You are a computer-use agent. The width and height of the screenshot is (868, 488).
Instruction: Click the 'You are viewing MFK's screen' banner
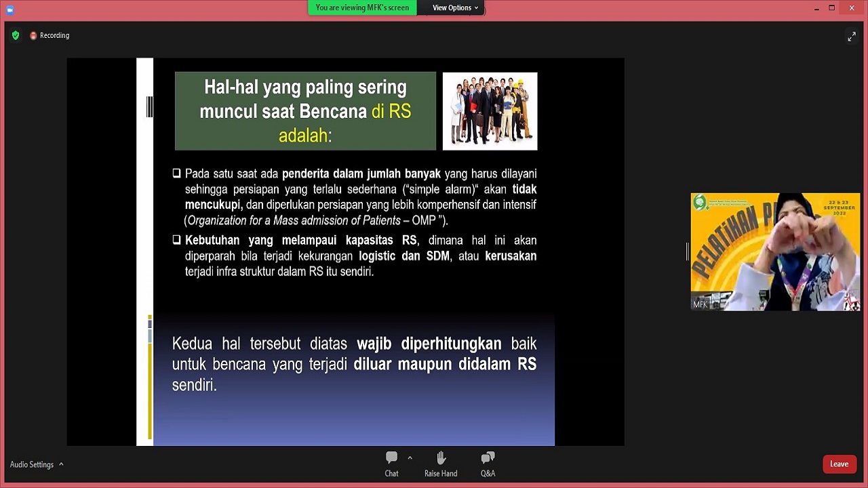point(362,8)
